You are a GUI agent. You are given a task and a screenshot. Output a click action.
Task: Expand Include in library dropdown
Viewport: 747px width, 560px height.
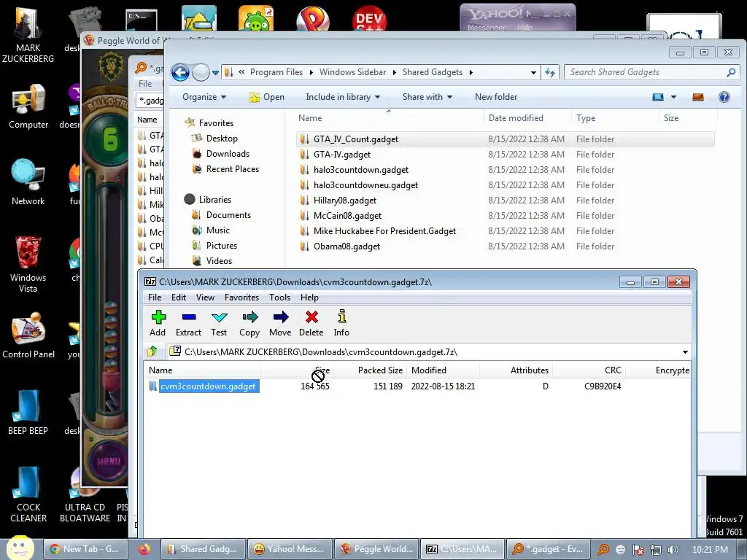point(343,97)
